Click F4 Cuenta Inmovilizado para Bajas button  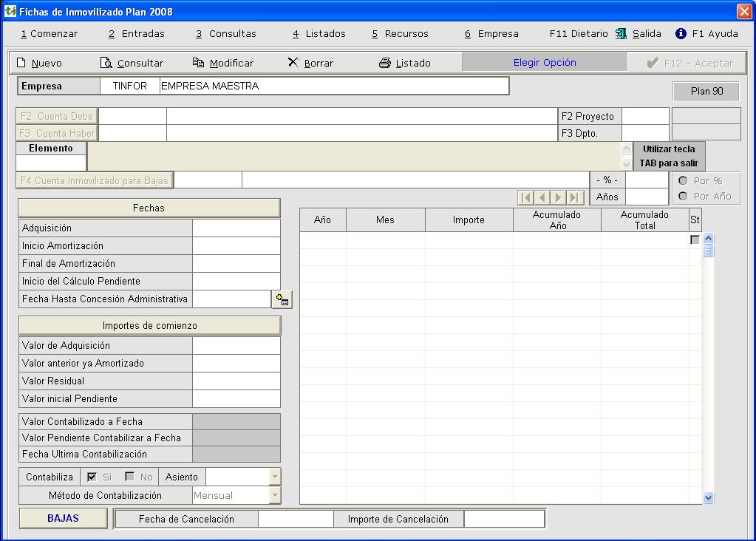[x=95, y=180]
